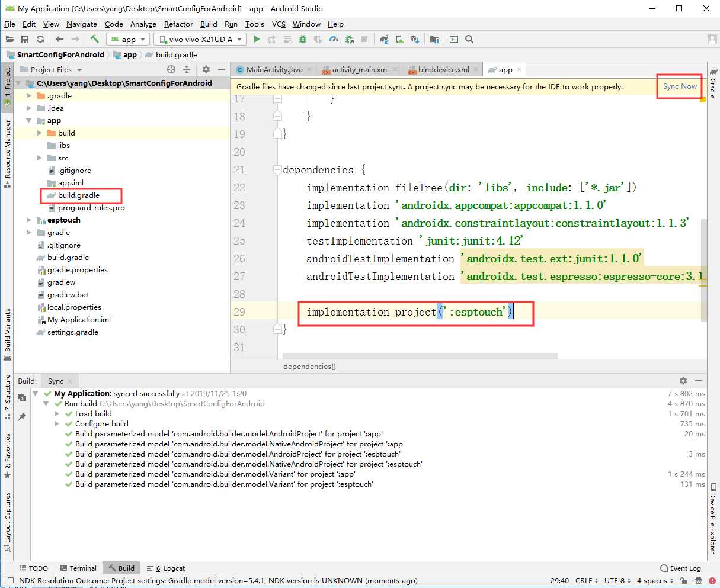Viewport: 720px width, 588px height.
Task: Expand the esptouch module
Action: point(28,220)
